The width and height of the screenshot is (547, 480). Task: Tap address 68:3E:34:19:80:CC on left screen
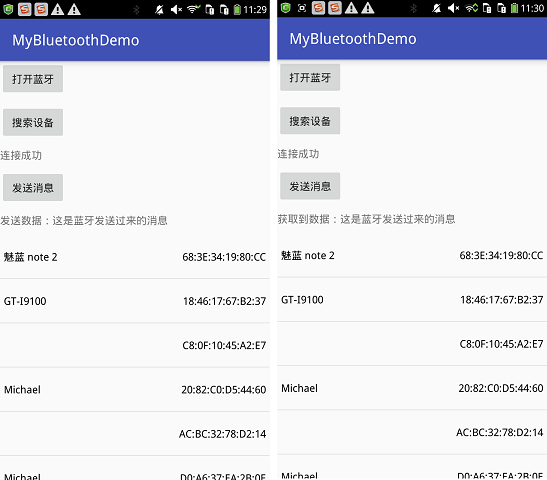[224, 257]
